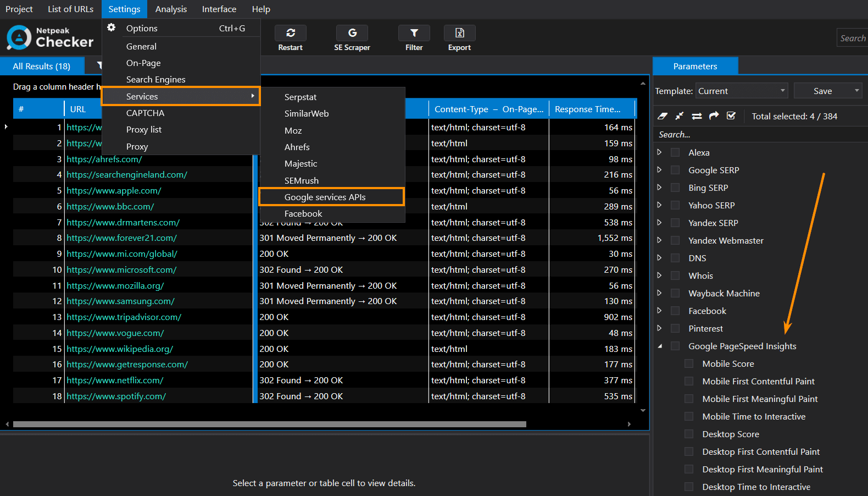Enable the Google PageSpeed Insights checkbox
This screenshot has width=868, height=496.
tap(675, 346)
